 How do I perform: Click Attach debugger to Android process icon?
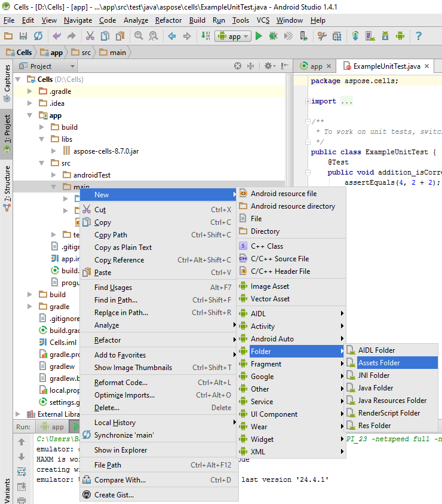tap(303, 36)
